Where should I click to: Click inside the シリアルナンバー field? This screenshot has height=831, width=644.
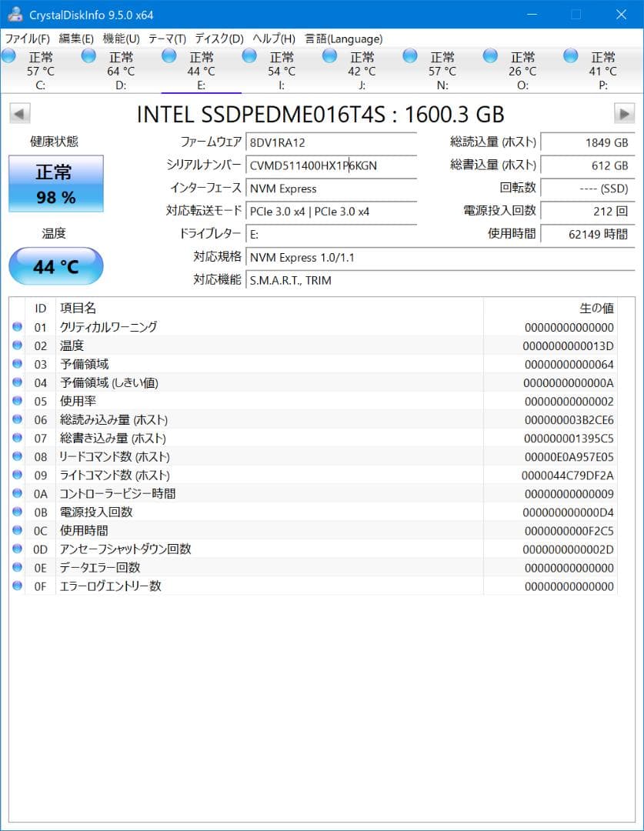331,165
